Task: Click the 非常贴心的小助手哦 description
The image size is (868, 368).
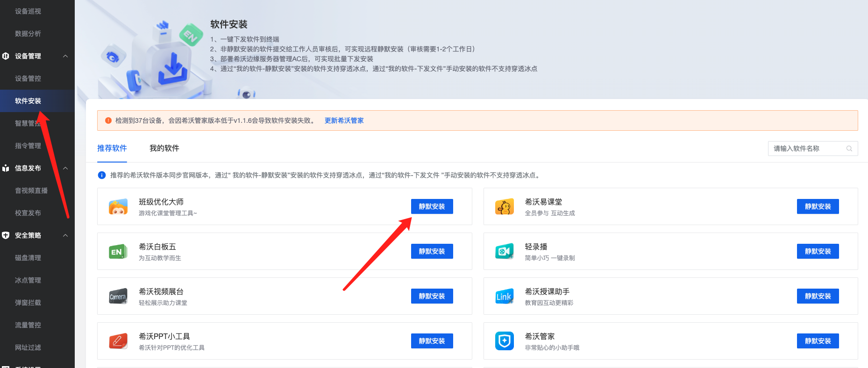Action: pos(552,347)
